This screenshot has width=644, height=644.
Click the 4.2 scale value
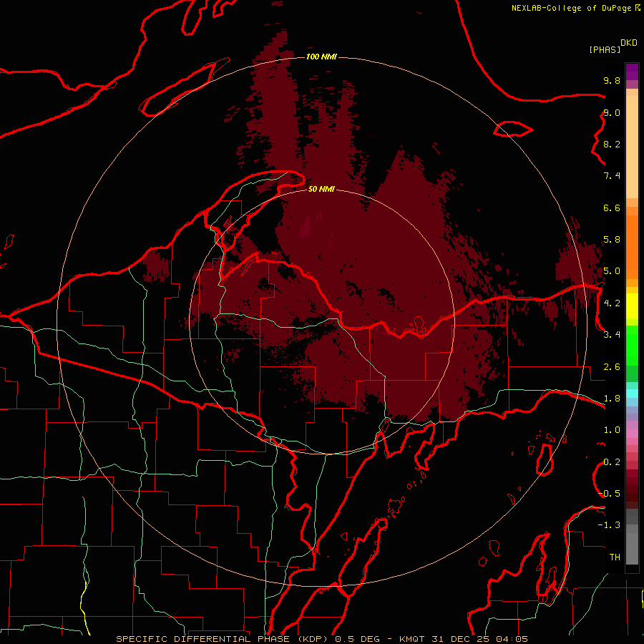pos(612,303)
